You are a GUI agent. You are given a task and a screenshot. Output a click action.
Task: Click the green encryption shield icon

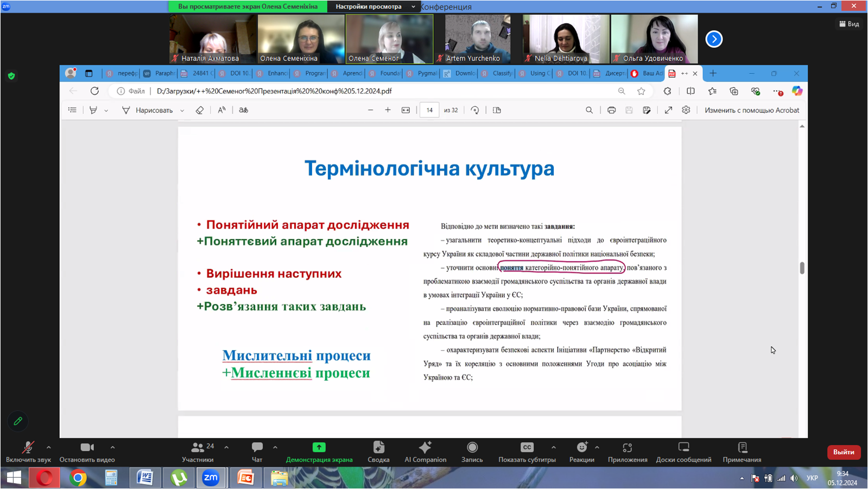[x=11, y=76]
